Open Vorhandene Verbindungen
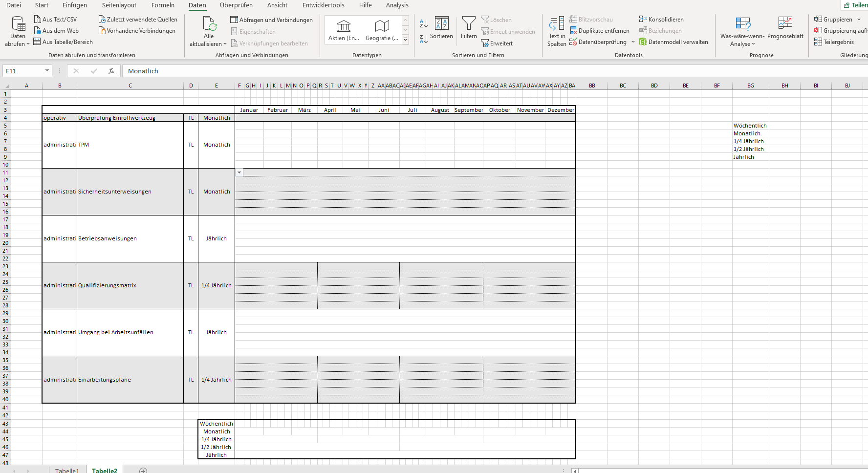The width and height of the screenshot is (868, 473). click(137, 31)
